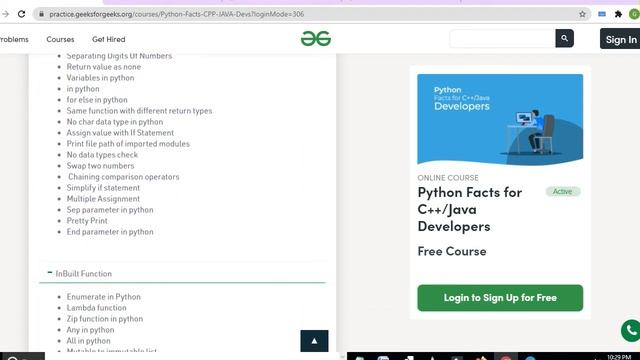Click Login to Sign Up for Free

coord(500,298)
